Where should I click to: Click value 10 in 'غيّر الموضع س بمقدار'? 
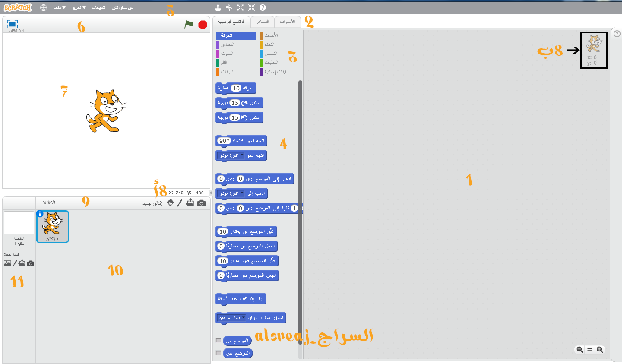[x=223, y=231]
